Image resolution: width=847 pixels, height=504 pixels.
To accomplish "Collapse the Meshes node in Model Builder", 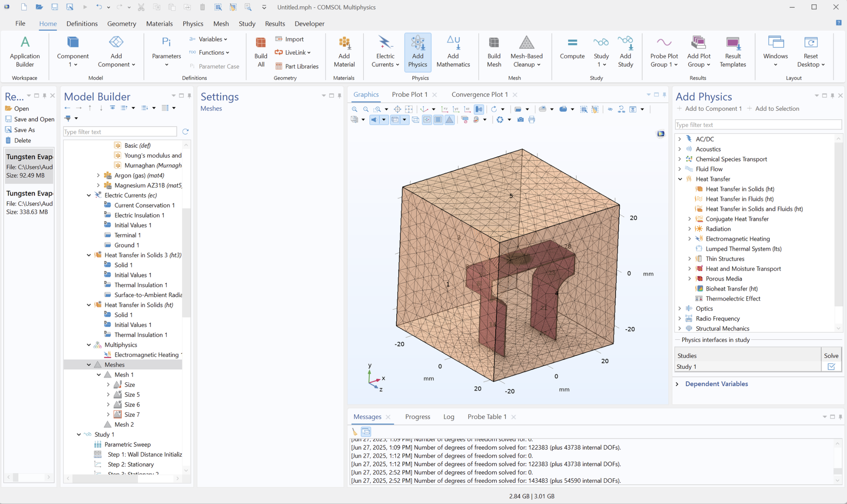I will click(89, 365).
